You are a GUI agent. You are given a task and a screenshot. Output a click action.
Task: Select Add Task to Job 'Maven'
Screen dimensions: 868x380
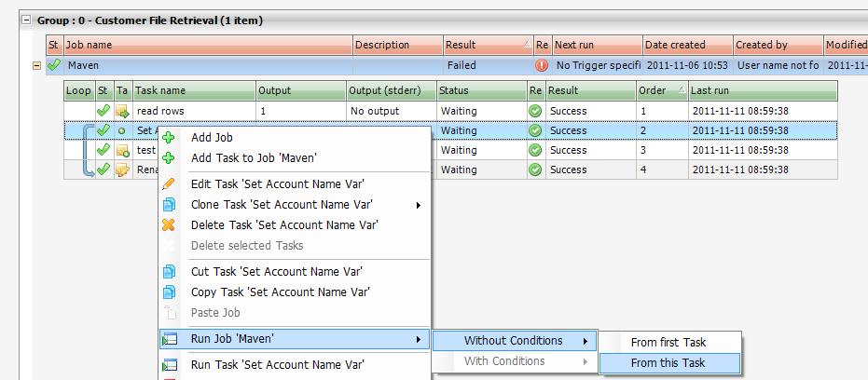click(x=253, y=157)
